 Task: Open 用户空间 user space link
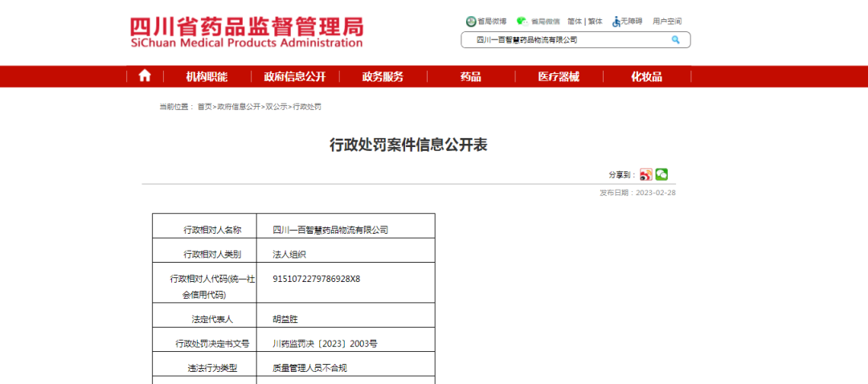coord(666,22)
